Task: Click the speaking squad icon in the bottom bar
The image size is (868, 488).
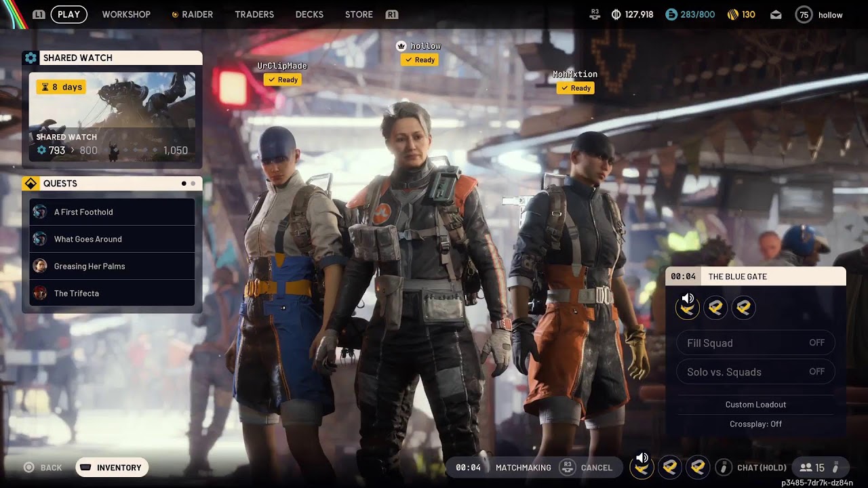Action: coord(642,466)
